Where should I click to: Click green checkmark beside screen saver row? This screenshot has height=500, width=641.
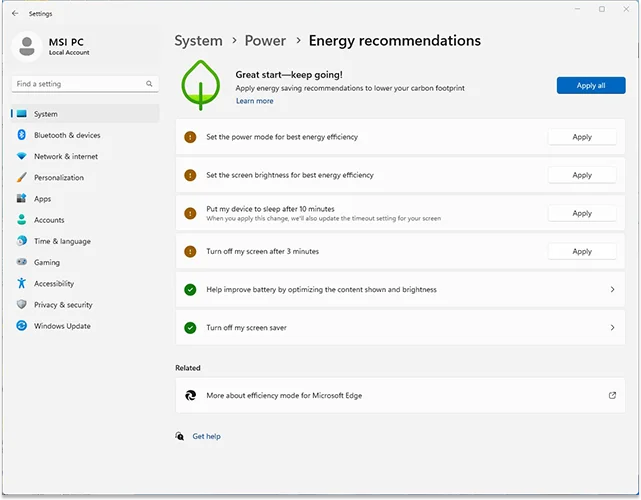(x=190, y=327)
